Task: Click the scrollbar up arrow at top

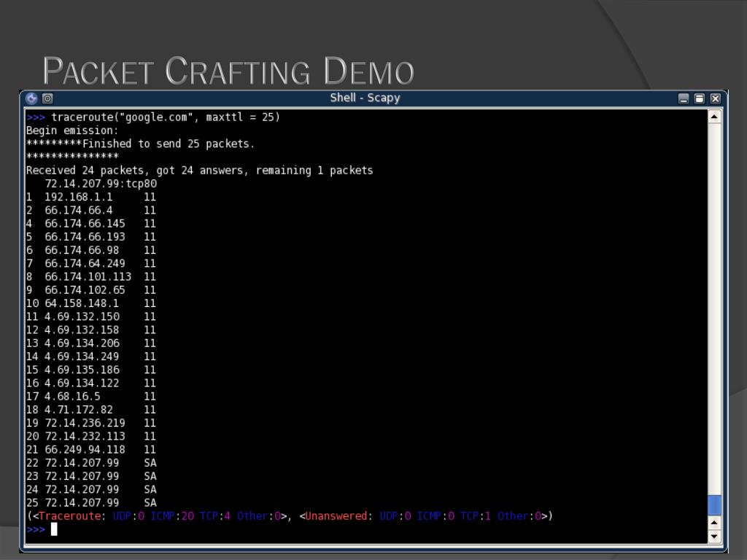Action: click(x=714, y=117)
